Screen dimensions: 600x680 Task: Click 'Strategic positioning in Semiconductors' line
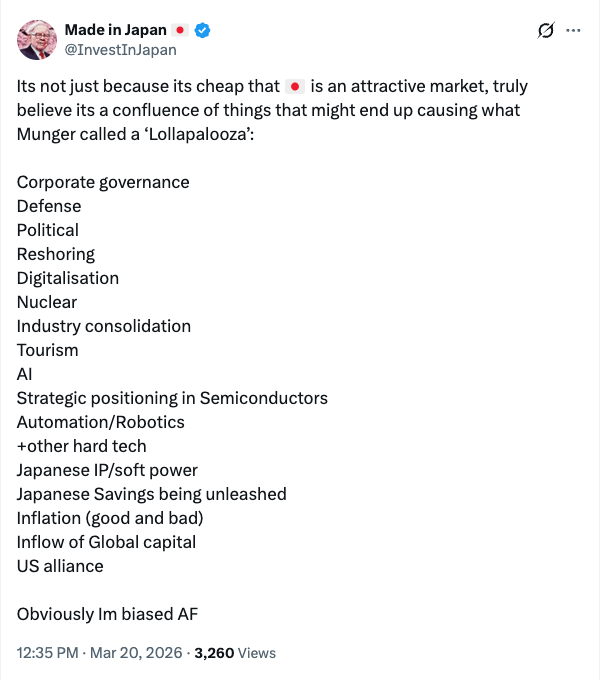(172, 398)
